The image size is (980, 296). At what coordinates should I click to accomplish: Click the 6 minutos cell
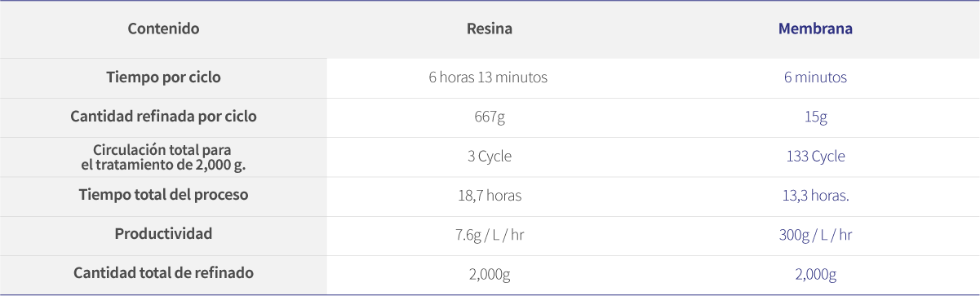(815, 77)
